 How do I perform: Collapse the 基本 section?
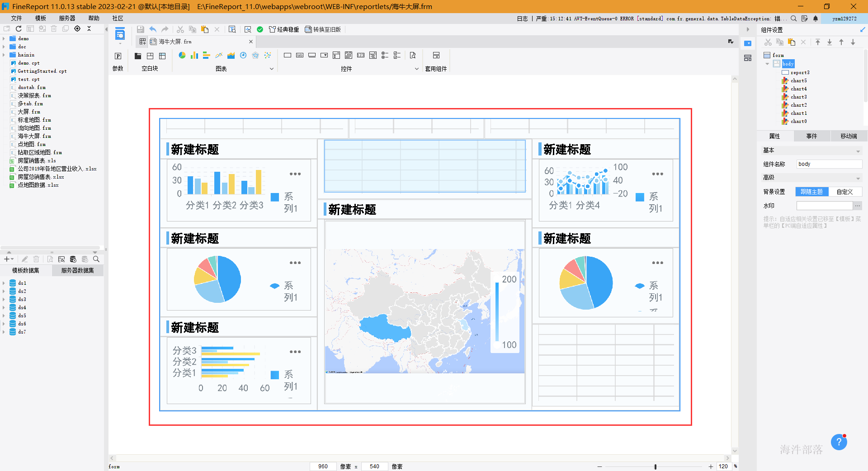[x=858, y=151]
